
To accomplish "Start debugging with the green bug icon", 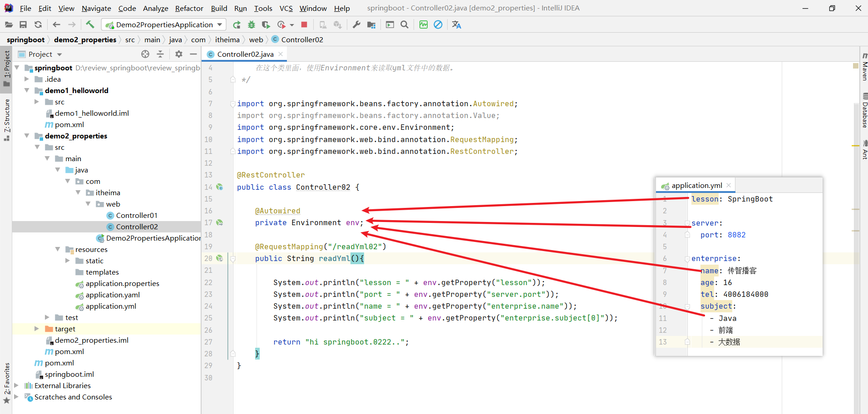I will click(252, 25).
